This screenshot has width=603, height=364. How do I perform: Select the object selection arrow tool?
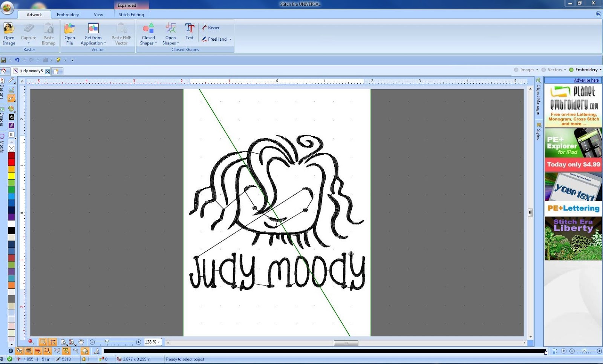pyautogui.click(x=12, y=81)
